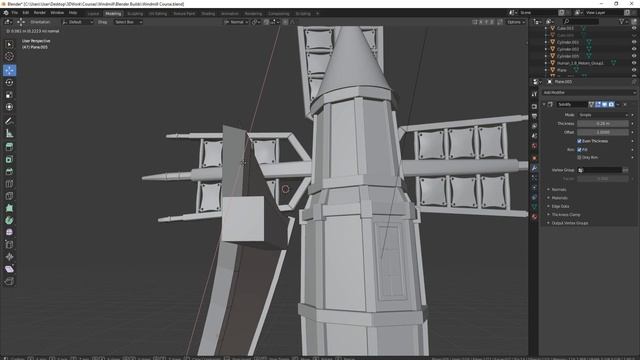Image resolution: width=640 pixels, height=360 pixels.
Task: Enable the Only Rim checkbox
Action: pos(579,157)
